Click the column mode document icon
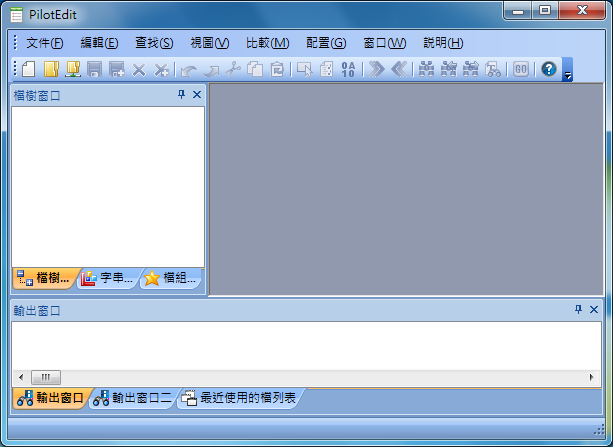The width and height of the screenshot is (613, 447). [326, 69]
